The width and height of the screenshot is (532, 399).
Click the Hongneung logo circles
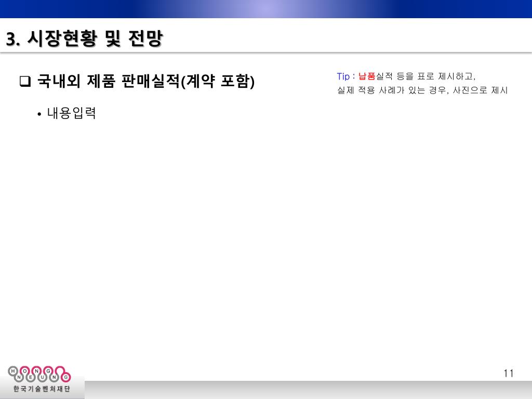click(39, 374)
